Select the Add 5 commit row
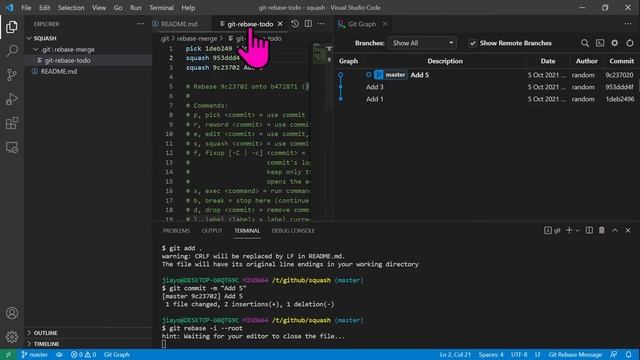 [487, 75]
